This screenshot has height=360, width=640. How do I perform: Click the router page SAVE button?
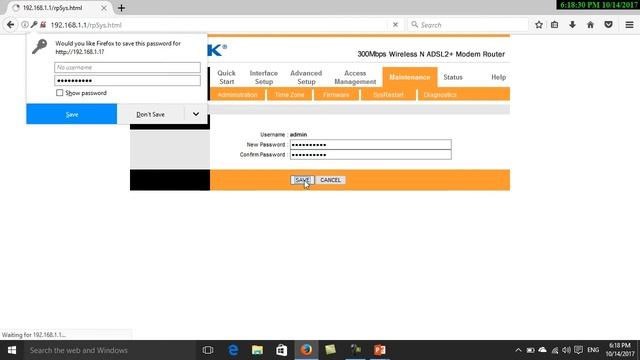[x=302, y=180]
